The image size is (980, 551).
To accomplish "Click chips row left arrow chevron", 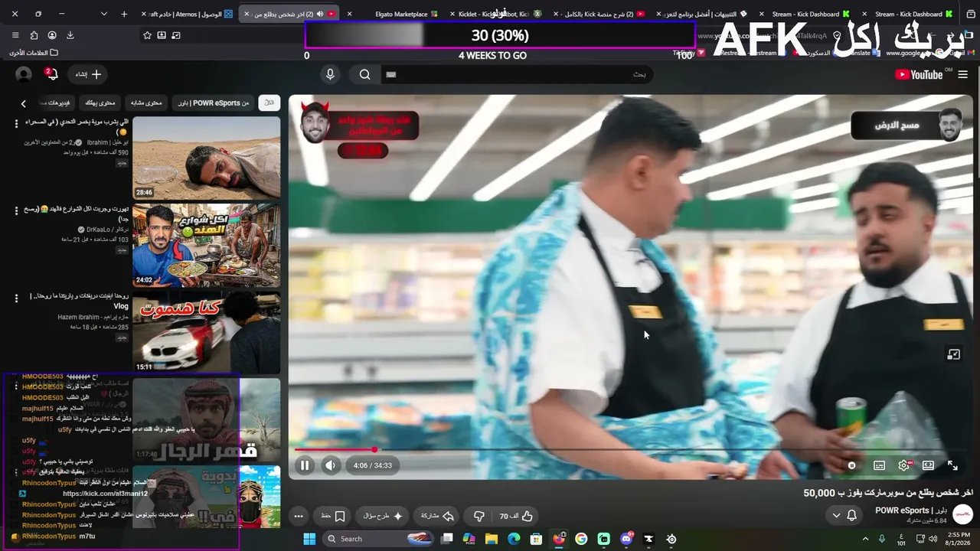I will pos(23,103).
